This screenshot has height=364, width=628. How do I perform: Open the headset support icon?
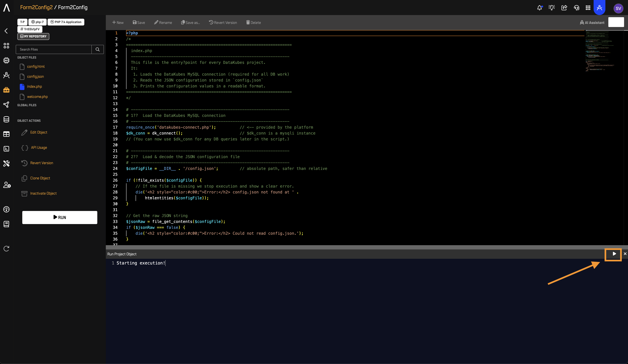(x=576, y=8)
